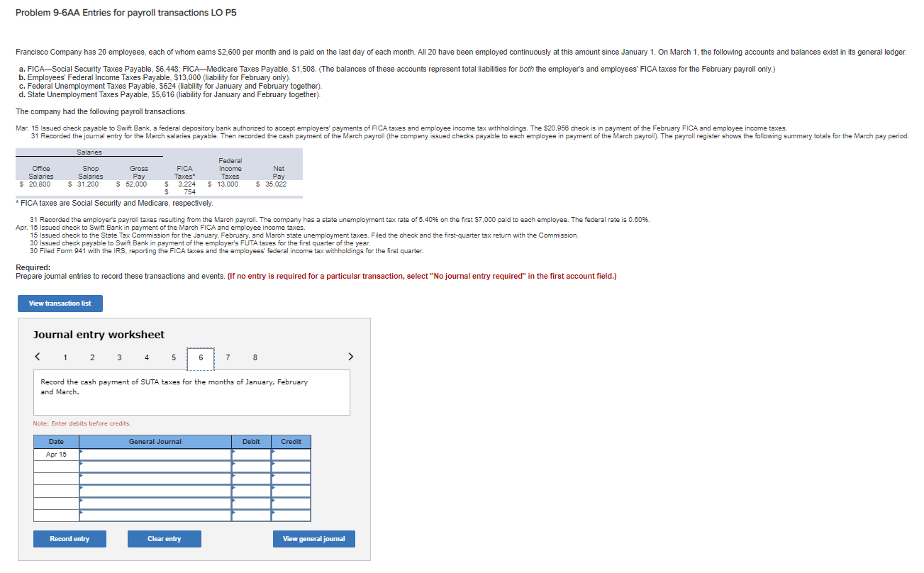This screenshot has height=573, width=924.
Task: Switch to transaction 1 in the worksheet
Action: 65,357
